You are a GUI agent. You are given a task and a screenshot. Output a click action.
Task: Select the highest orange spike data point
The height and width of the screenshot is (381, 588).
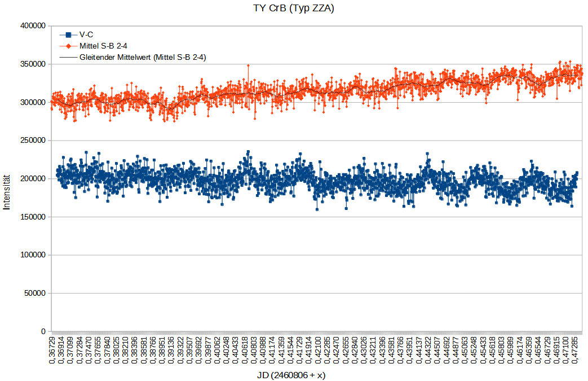point(247,65)
